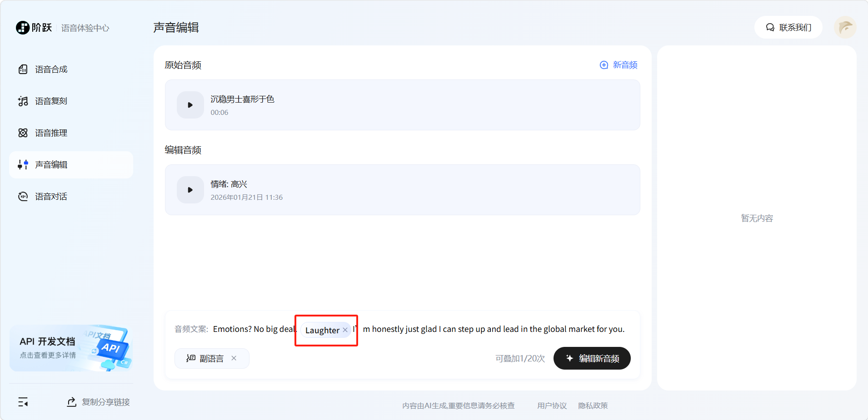
Task: Remove the 副语言 chip with its X
Action: click(x=234, y=358)
